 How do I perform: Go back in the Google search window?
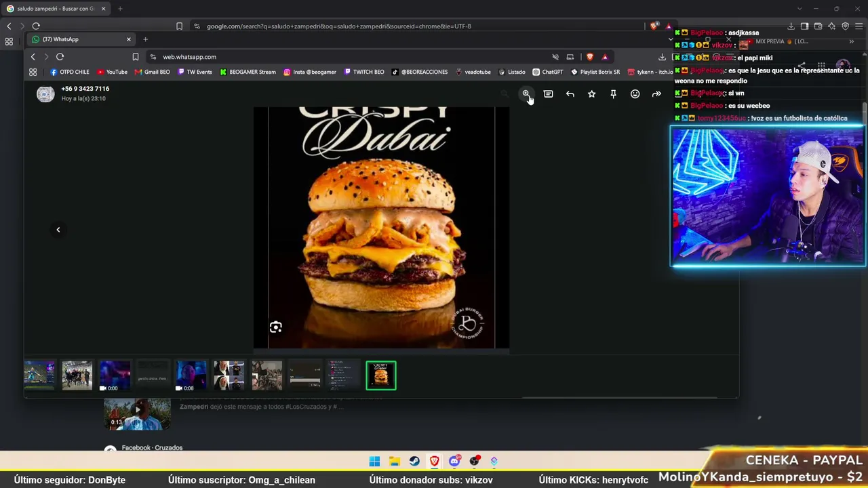pos(9,26)
